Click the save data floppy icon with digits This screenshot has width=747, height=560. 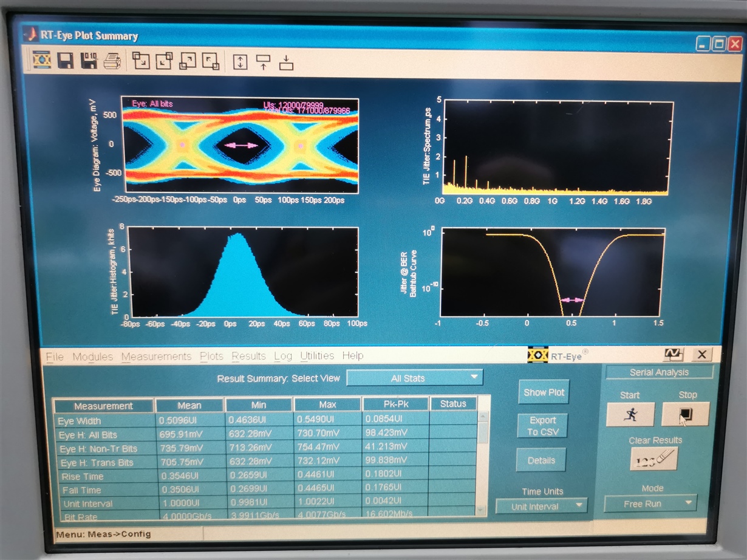pos(89,61)
